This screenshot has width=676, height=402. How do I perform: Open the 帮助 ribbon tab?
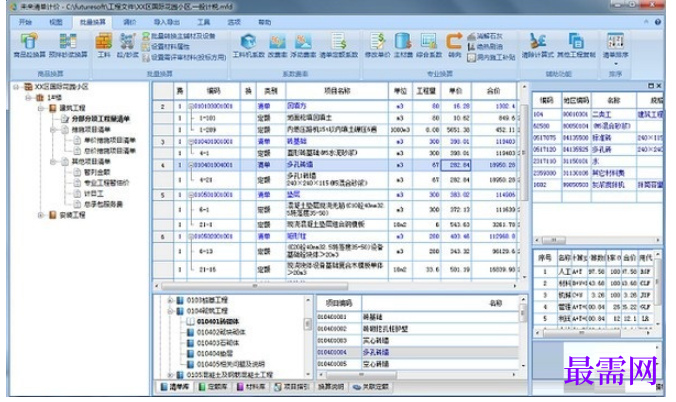pos(264,22)
